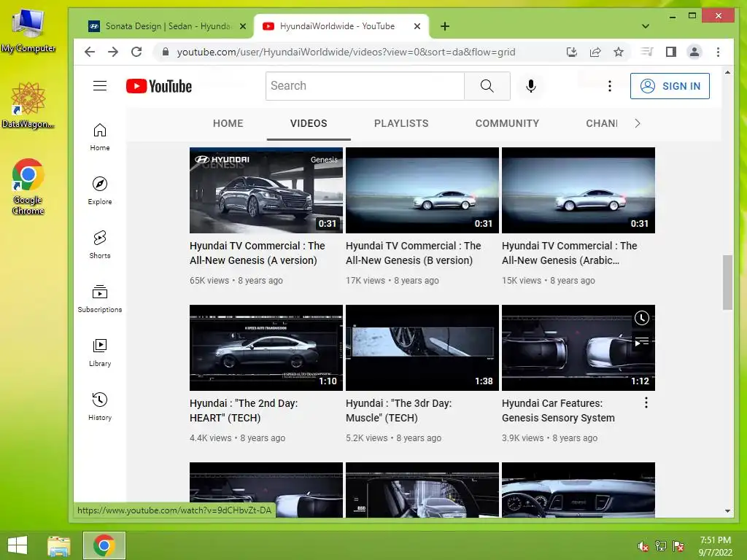Viewport: 747px width, 560px height.
Task: Open the media control icon in toolbar
Action: 647,52
